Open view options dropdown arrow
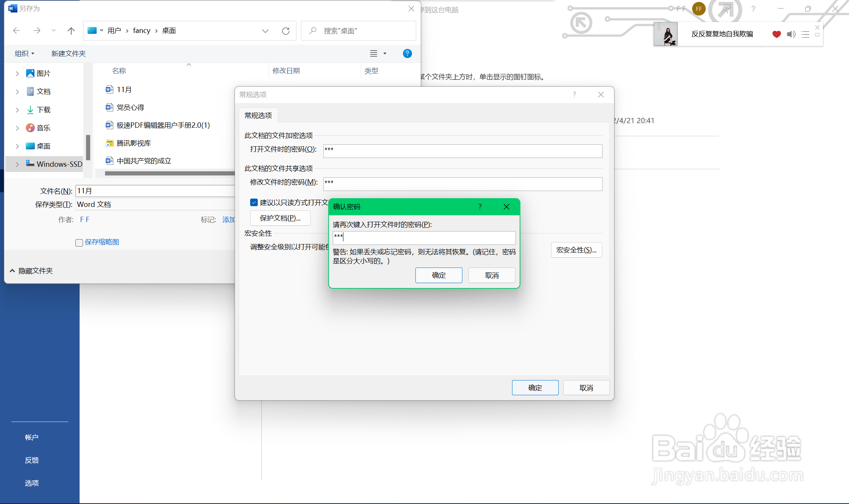Screen dimensions: 849x504 tap(385, 53)
